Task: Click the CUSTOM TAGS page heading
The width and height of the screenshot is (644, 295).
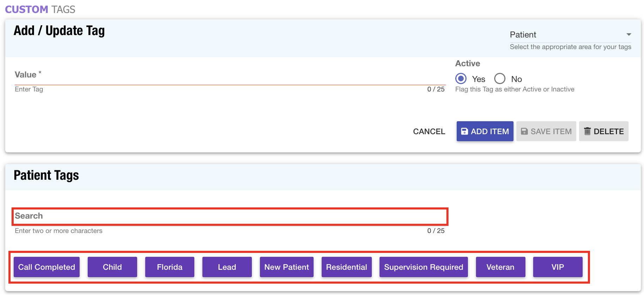Action: pos(40,9)
